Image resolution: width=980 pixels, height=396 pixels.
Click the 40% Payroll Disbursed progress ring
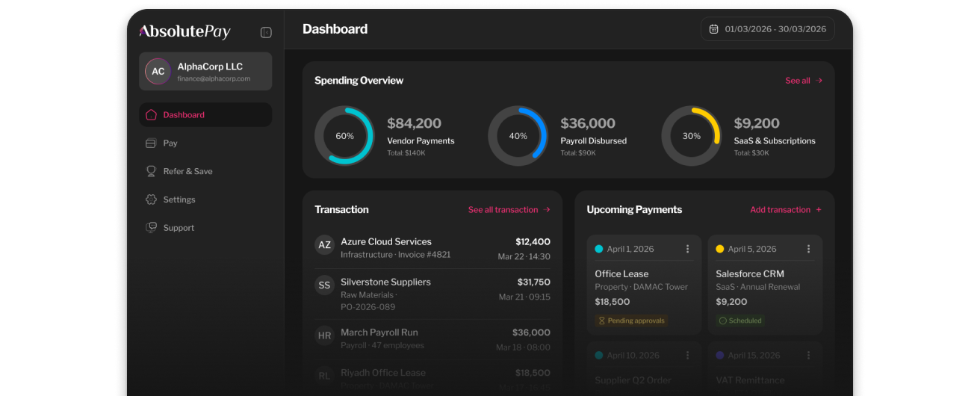[518, 135]
